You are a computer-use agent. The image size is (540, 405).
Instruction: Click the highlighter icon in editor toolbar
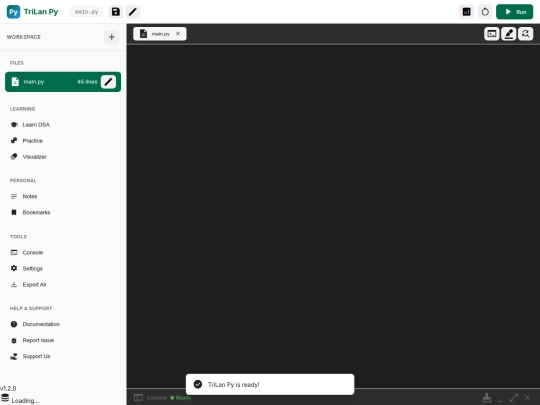pyautogui.click(x=509, y=34)
